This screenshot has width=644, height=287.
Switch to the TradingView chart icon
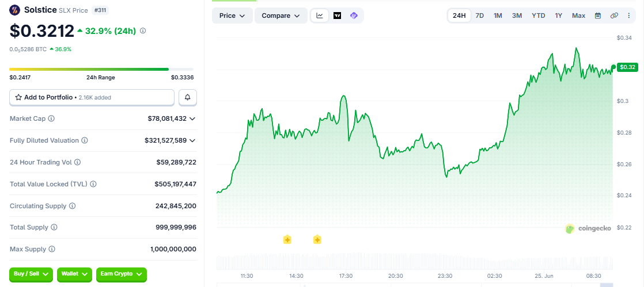pos(337,16)
